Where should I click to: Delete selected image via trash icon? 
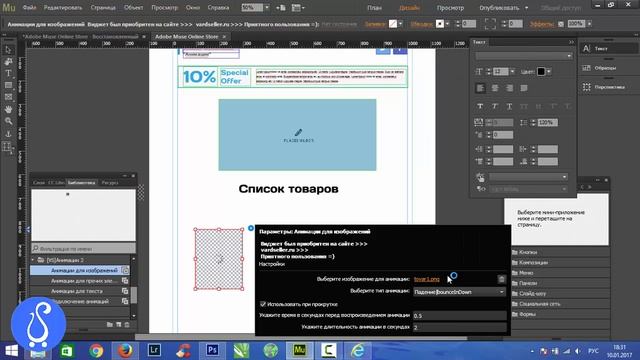502,279
